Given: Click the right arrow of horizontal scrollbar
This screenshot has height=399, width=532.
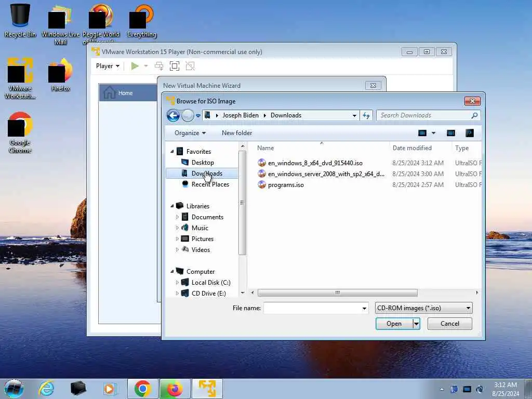Looking at the screenshot, I should coord(477,292).
